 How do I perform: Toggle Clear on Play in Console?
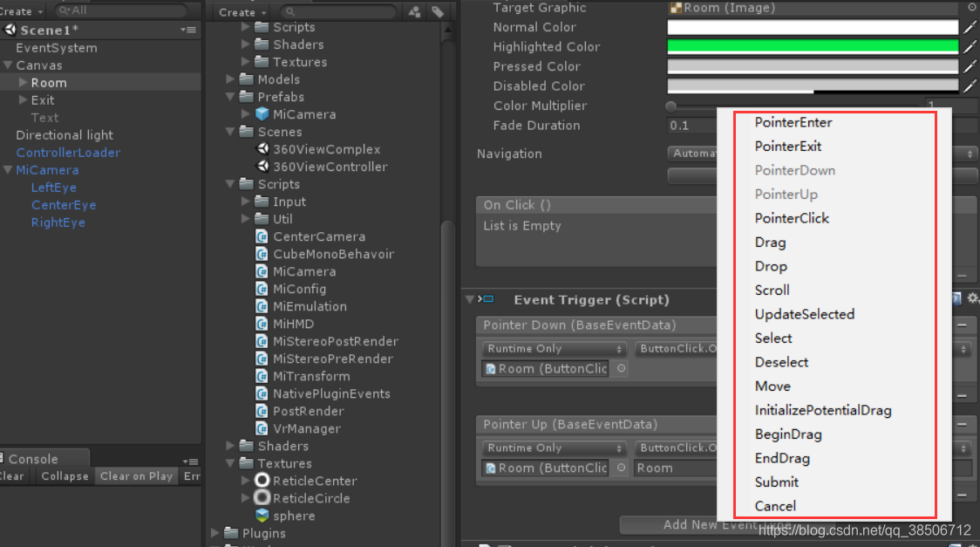pos(136,476)
